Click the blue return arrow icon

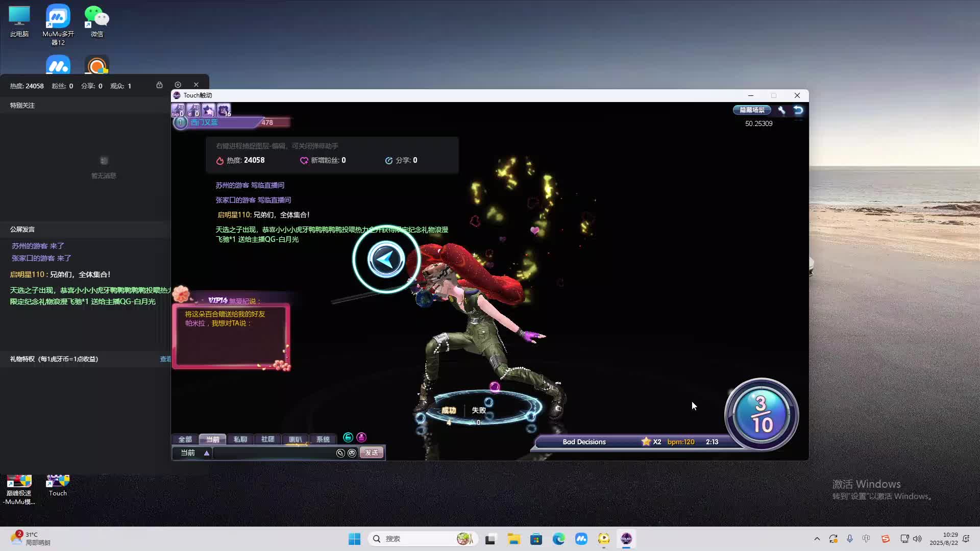pos(798,110)
